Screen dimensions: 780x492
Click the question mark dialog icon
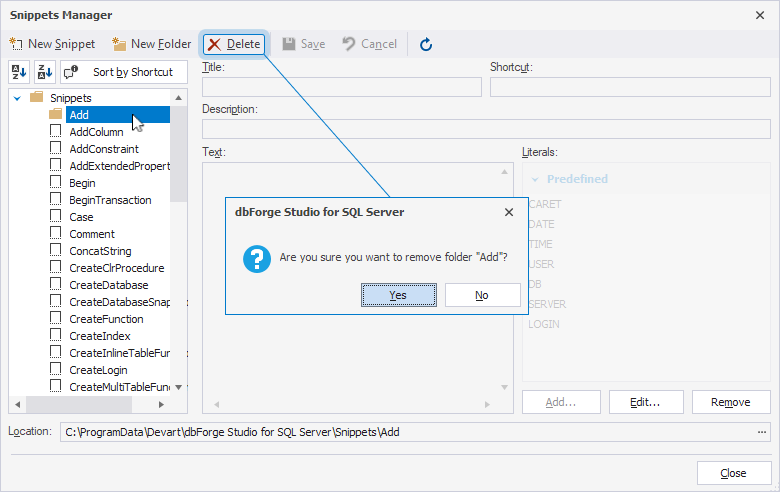pos(257,259)
